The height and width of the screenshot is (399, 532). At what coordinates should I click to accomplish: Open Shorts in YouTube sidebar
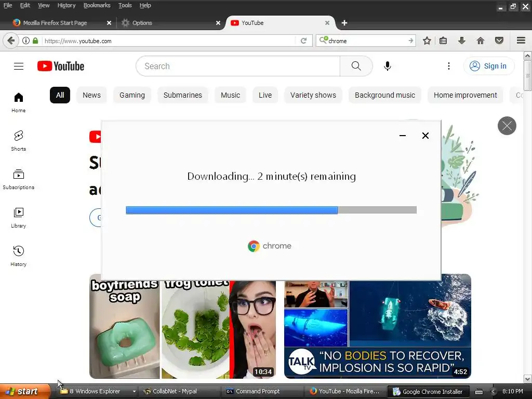18,141
